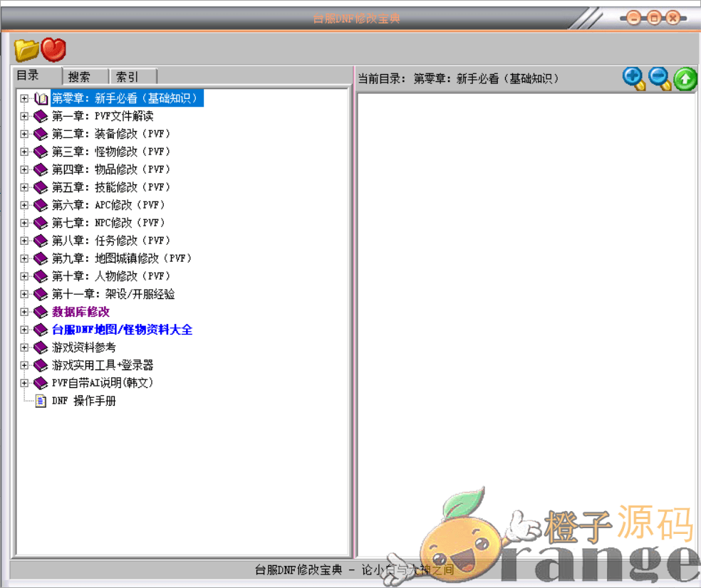The width and height of the screenshot is (701, 588).
Task: Click the pink vertical splitter between panels
Action: tap(353, 320)
